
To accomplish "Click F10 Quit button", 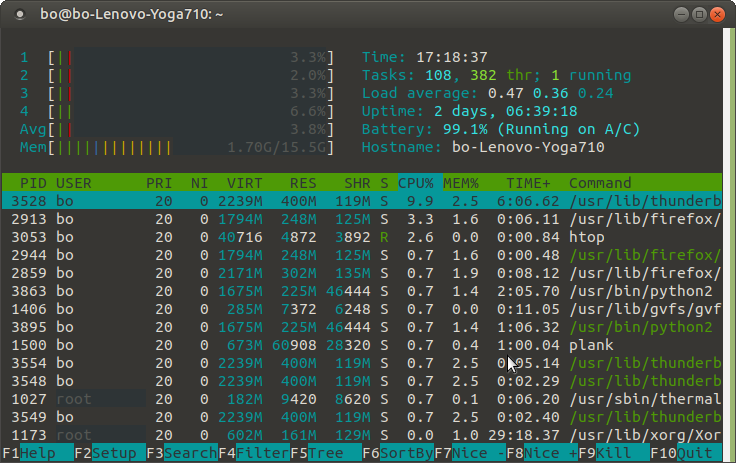I will pyautogui.click(x=686, y=453).
